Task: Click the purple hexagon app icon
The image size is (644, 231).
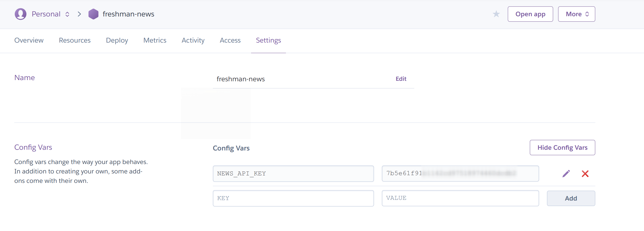Action: pos(93,14)
